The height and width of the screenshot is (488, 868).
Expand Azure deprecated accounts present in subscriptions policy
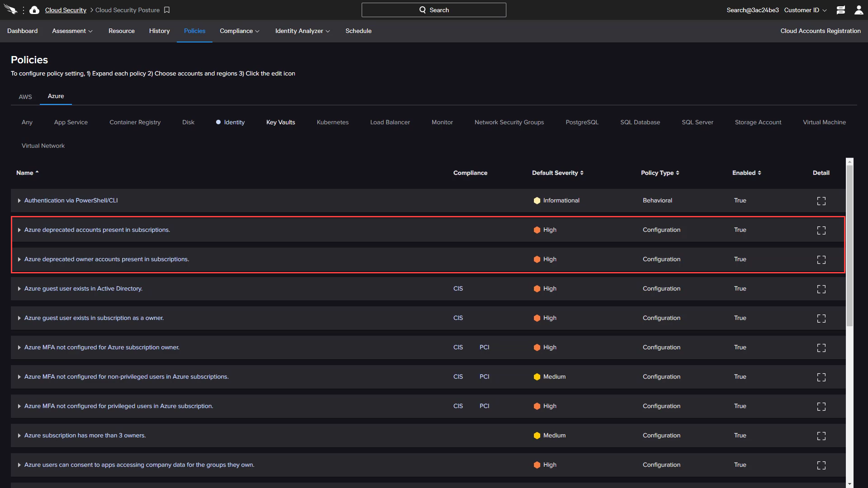pyautogui.click(x=19, y=230)
